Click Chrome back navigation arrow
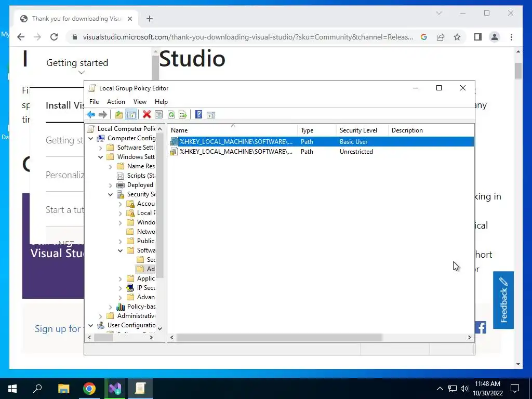532x399 pixels. pos(21,37)
